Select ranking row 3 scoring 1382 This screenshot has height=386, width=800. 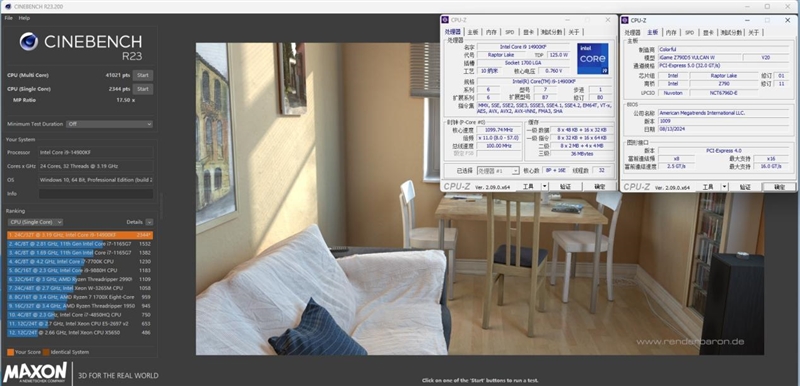pos(80,252)
